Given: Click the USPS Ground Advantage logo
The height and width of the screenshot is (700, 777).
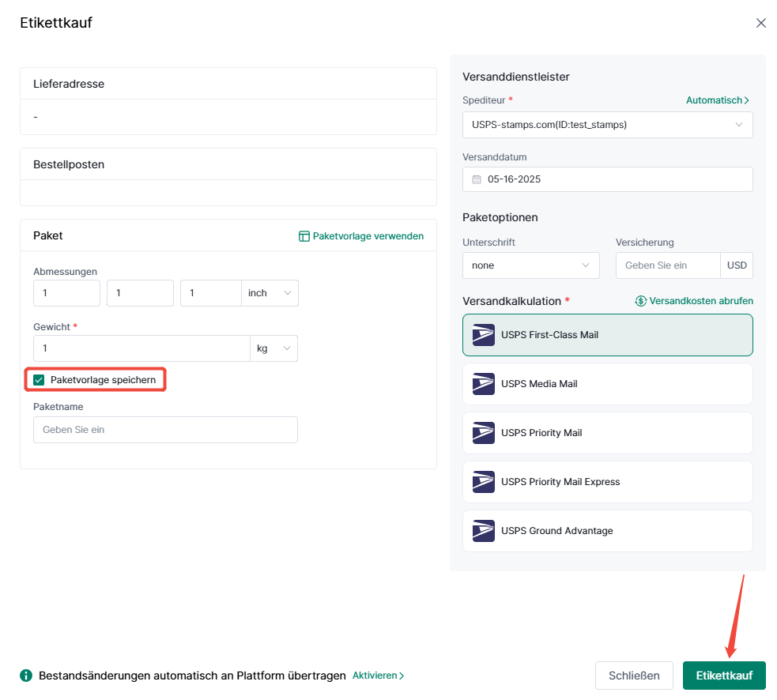Looking at the screenshot, I should point(483,531).
